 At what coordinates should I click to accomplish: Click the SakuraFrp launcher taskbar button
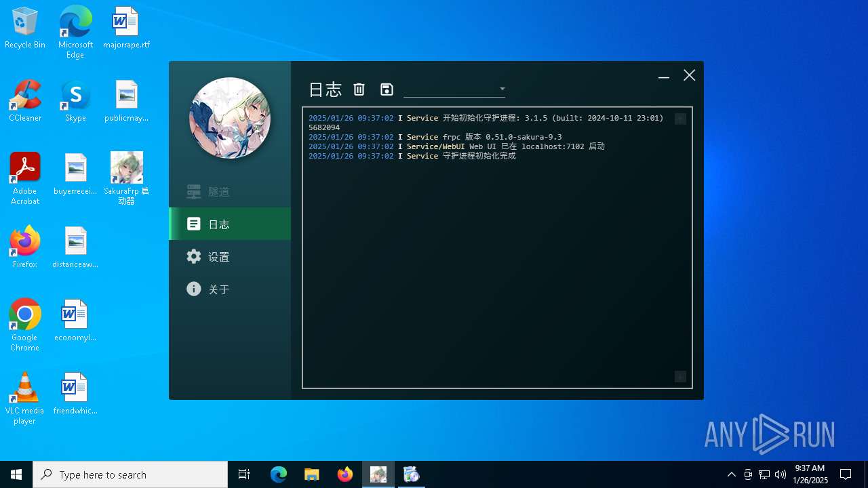point(378,474)
